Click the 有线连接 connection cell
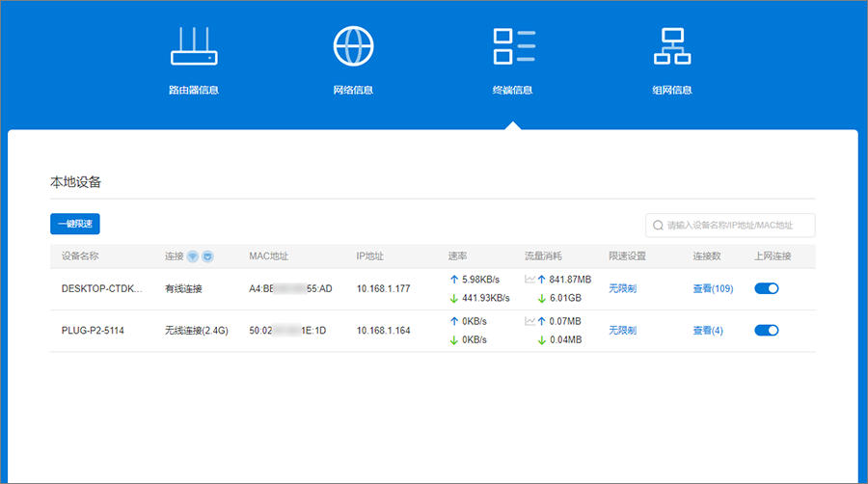 click(x=183, y=288)
